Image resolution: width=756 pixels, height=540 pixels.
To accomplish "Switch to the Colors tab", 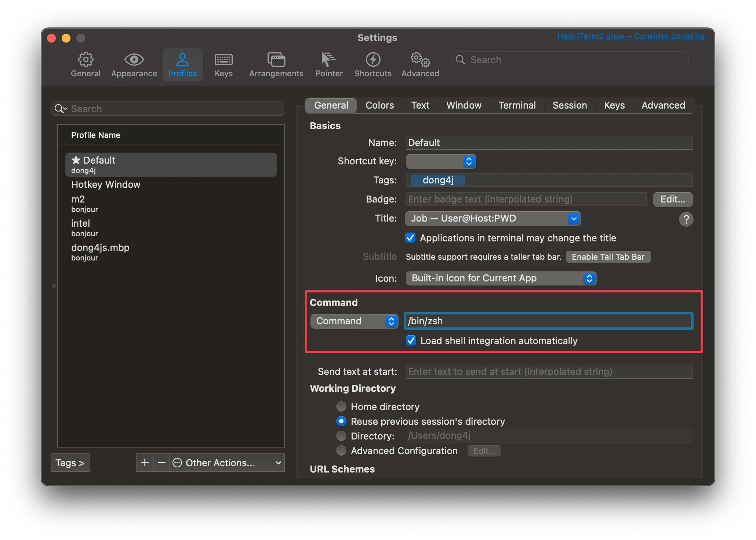I will point(379,105).
